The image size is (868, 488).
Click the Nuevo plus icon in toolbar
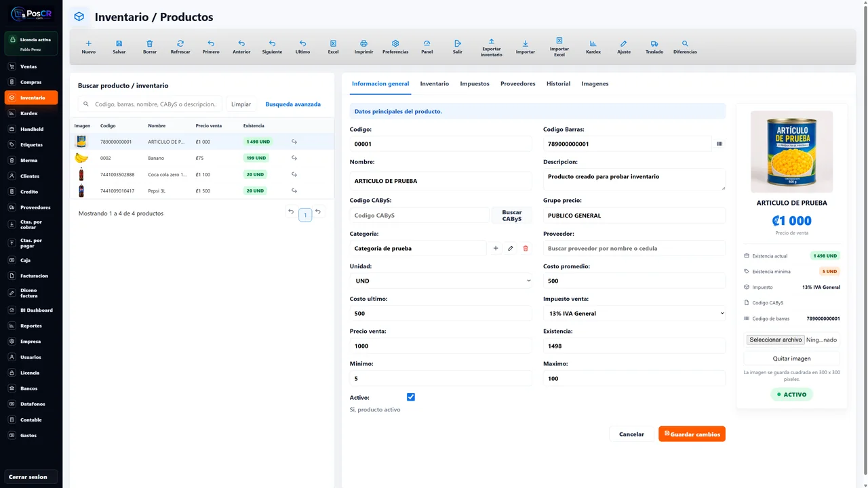[x=88, y=43]
